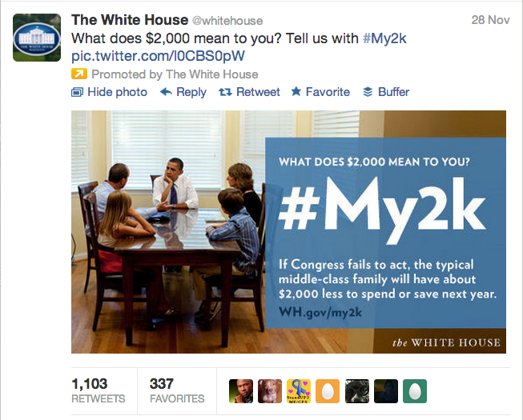The height and width of the screenshot is (420, 523).
Task: View the 1,103 retweets list
Action: [98, 390]
